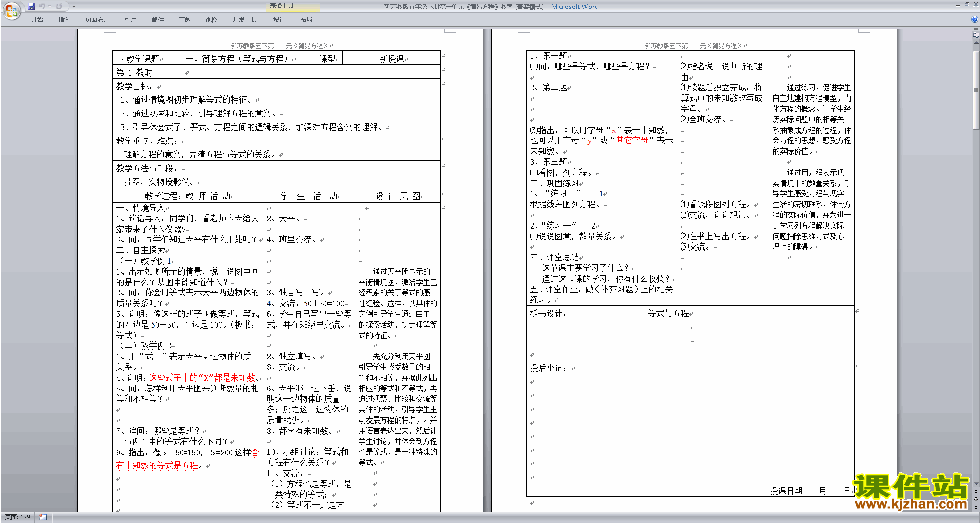Click the 第 1 教时 row
The image size is (980, 523).
[277, 72]
